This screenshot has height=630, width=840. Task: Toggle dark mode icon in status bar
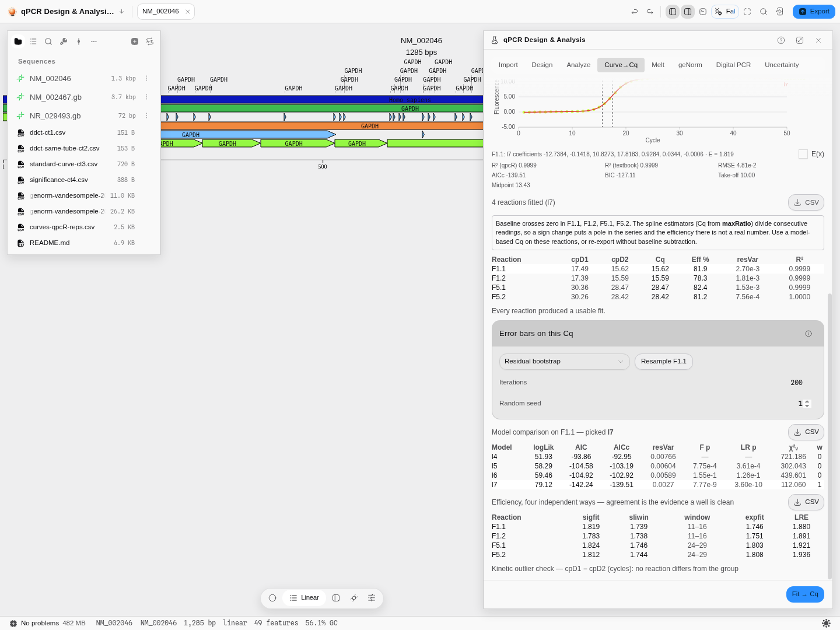coord(826,623)
